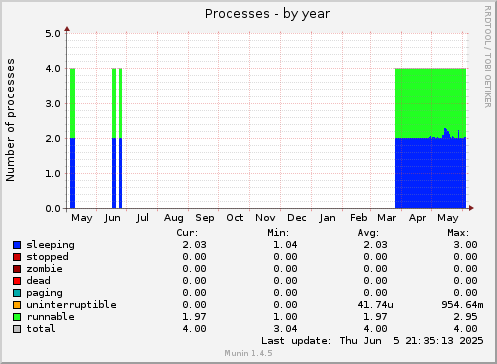Click the dead legend color swatch
Viewport: 497px width, 364px height.
(17, 281)
